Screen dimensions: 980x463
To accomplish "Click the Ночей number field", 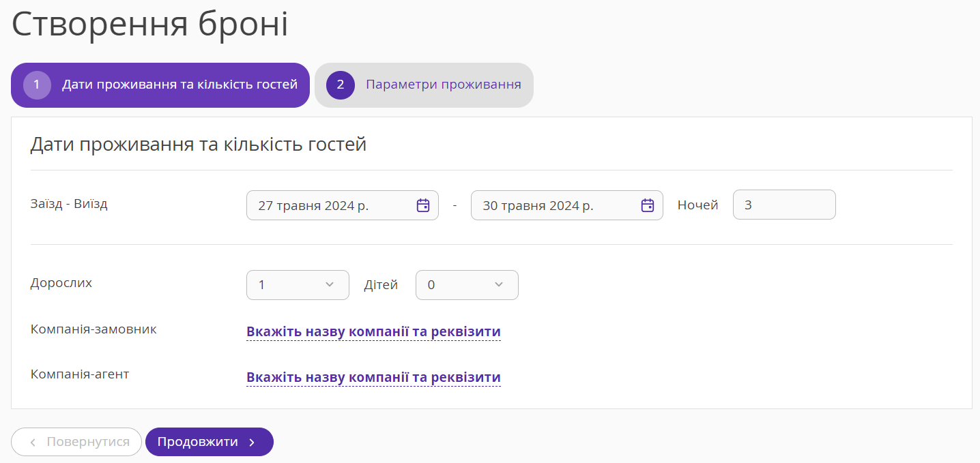I will [x=784, y=205].
